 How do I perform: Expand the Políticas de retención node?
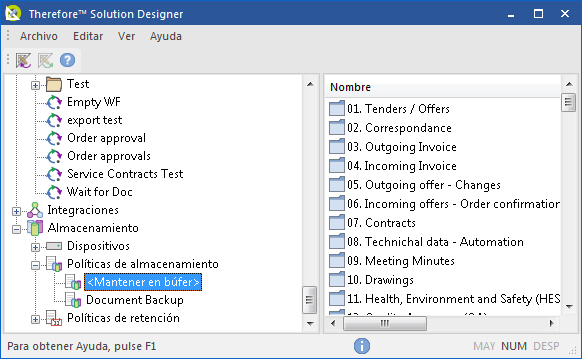[35, 319]
